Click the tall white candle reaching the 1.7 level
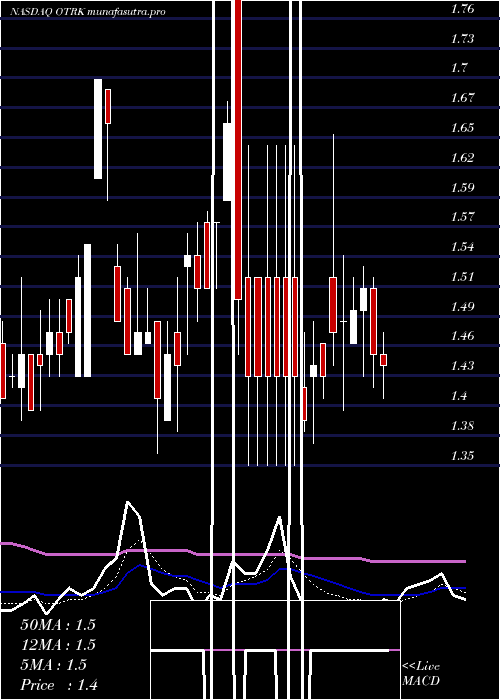 98,129
